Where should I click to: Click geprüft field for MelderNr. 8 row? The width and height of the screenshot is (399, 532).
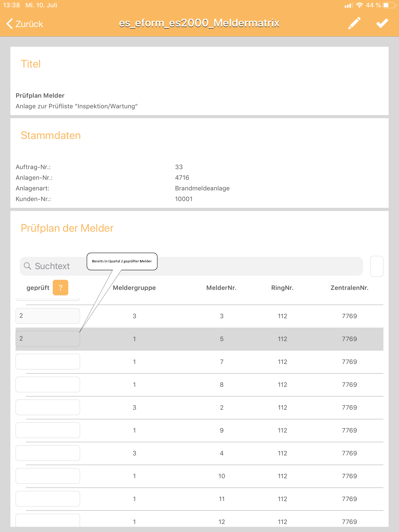tap(48, 384)
